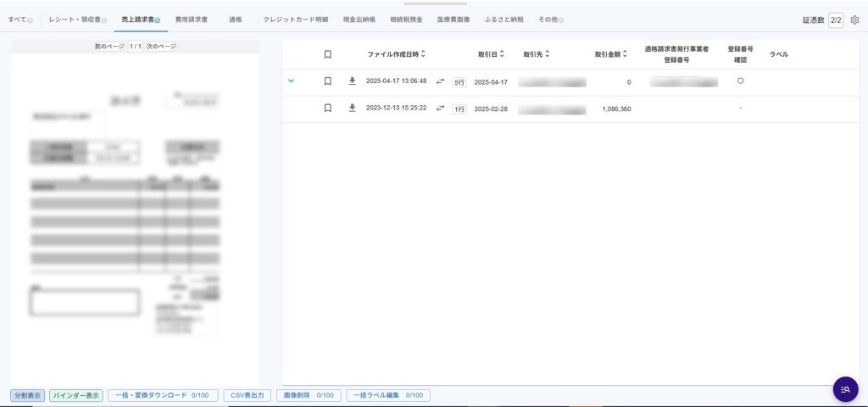868x407 pixels.
Task: Open the クレジットカード明細 tab
Action: click(295, 19)
